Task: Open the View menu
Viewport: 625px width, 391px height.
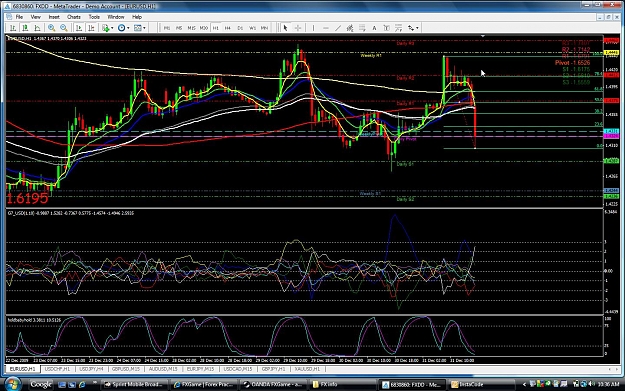Action: (x=35, y=17)
